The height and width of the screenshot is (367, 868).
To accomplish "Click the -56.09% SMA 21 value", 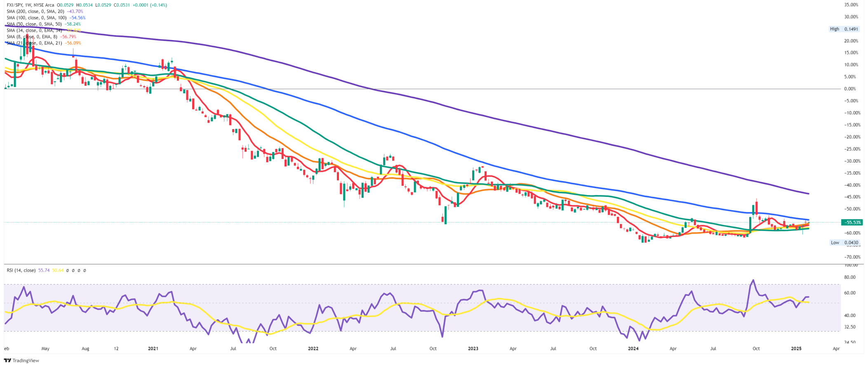I will point(73,43).
